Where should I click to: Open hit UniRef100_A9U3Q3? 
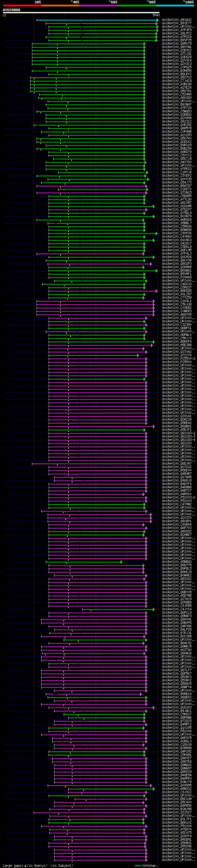tap(176, 98)
